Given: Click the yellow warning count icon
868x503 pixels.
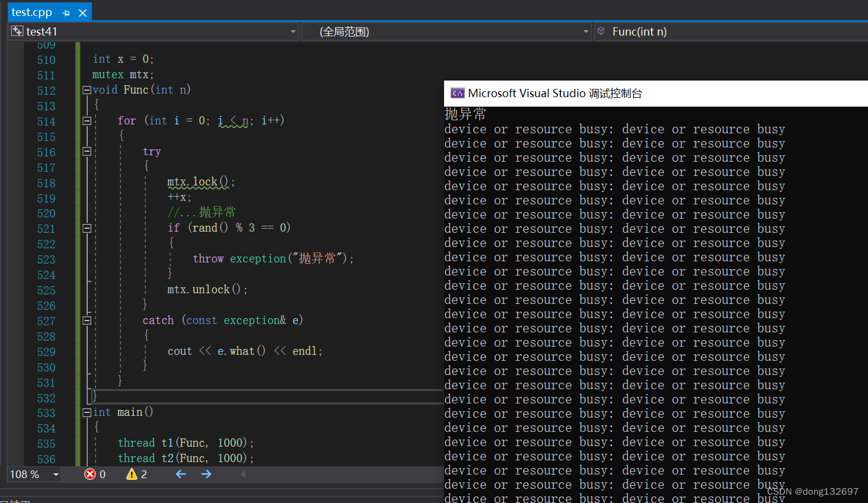Looking at the screenshot, I should point(132,474).
